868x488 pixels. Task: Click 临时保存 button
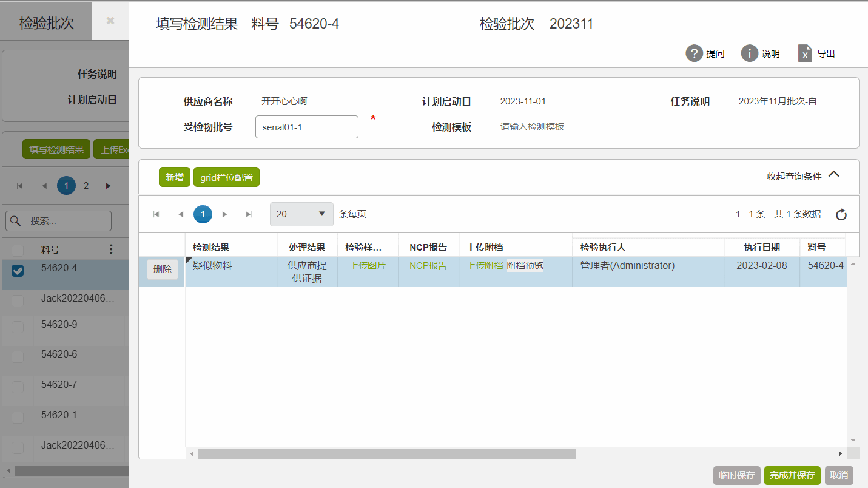737,475
